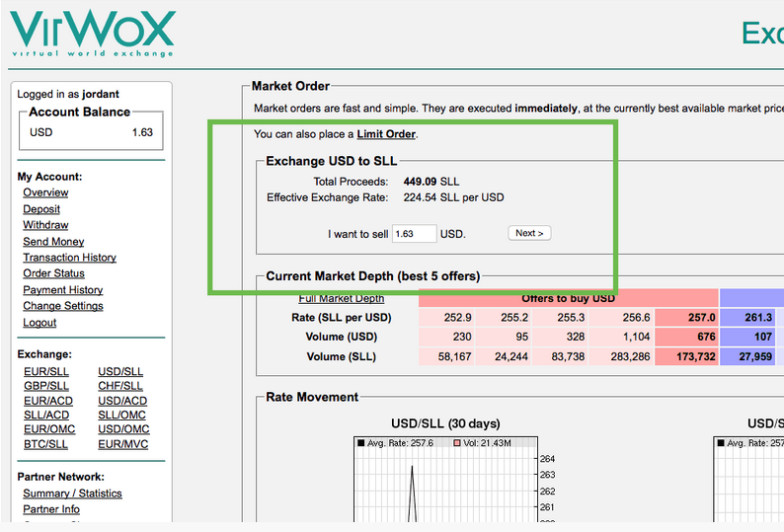Click the 83,738 SLL volume cell
Image resolution: width=784 pixels, height=532 pixels.
560,356
